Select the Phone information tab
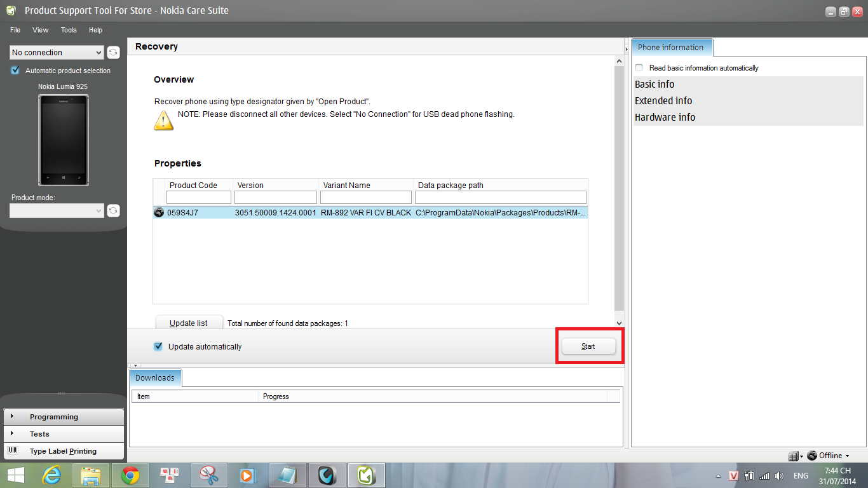Screen dimensions: 868x488 click(671, 47)
